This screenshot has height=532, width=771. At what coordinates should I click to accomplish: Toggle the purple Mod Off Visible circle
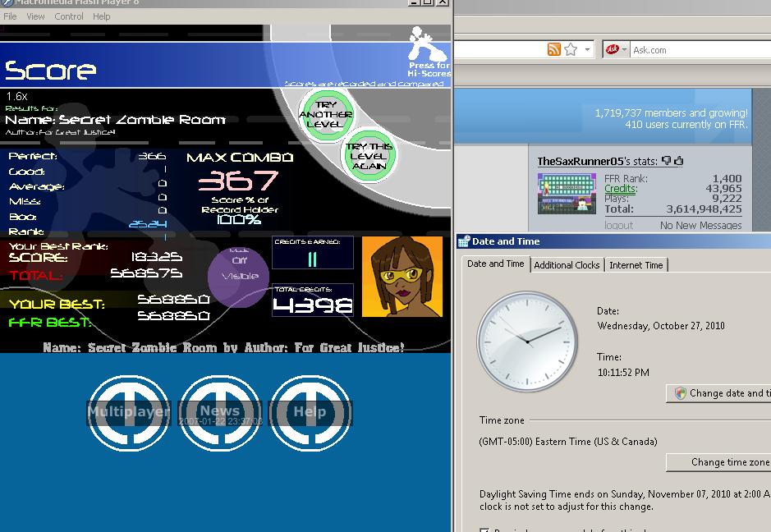click(239, 277)
